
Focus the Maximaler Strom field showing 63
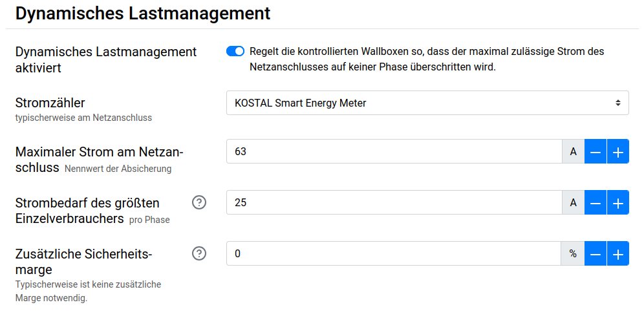coord(394,153)
